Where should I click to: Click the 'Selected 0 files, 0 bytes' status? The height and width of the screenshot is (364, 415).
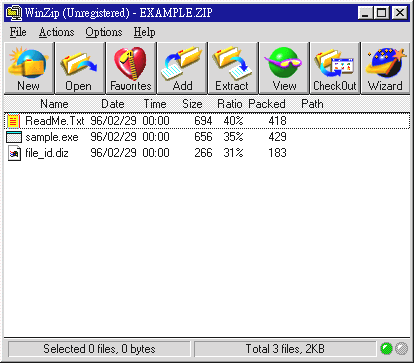(99, 349)
